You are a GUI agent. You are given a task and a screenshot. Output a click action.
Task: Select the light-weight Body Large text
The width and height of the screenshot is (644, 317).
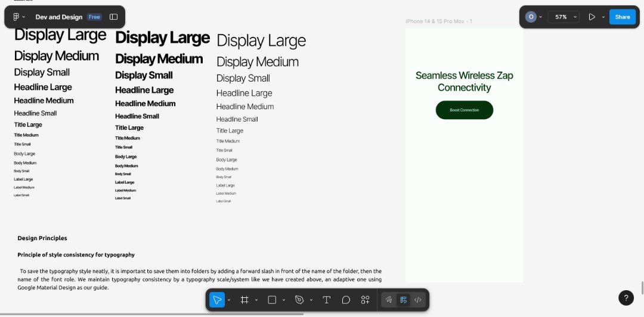[227, 160]
